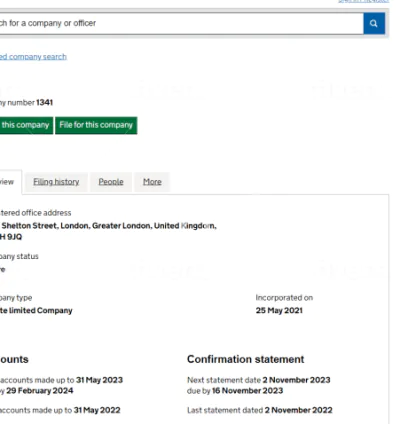Click the accounts due date 29 February 2024
400x424 pixels.
(40, 391)
